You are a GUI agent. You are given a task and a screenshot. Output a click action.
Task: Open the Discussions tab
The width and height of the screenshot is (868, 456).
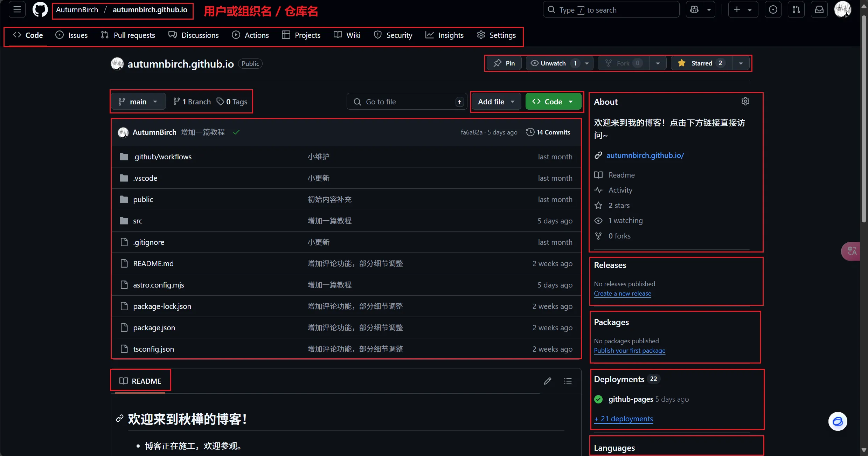coord(194,35)
